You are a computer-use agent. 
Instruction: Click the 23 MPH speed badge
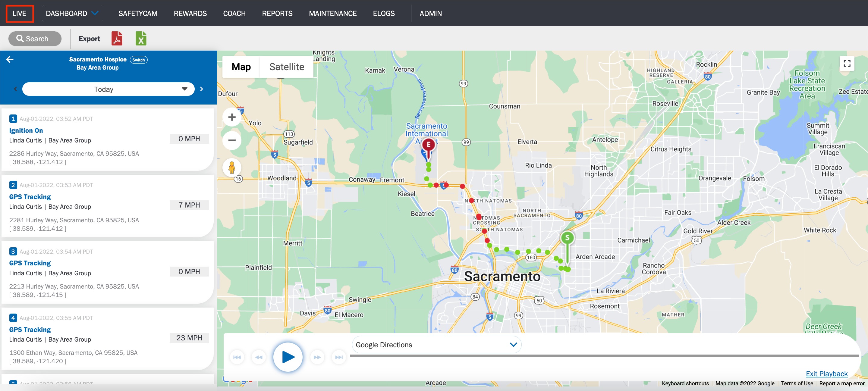[x=189, y=338]
